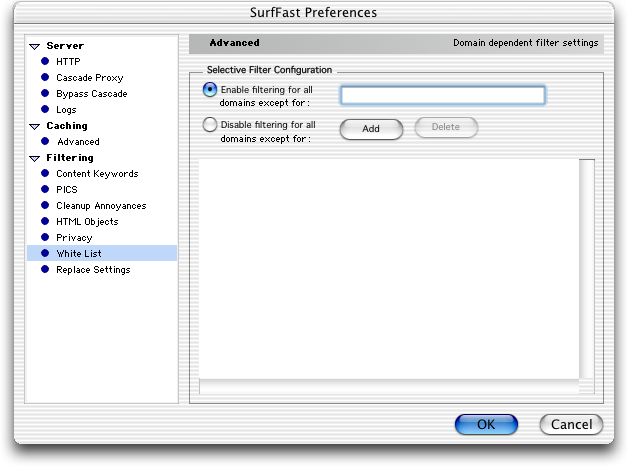Image resolution: width=628 pixels, height=467 pixels.
Task: Confirm preferences with the OK button
Action: pos(486,424)
